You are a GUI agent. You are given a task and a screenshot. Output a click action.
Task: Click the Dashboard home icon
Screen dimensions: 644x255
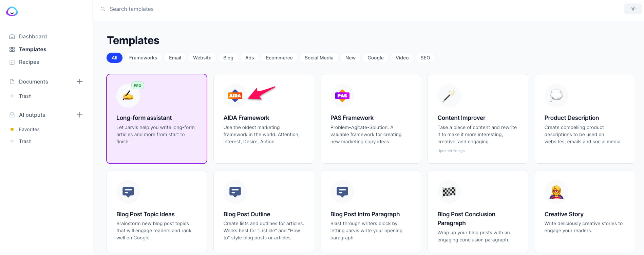[12, 36]
